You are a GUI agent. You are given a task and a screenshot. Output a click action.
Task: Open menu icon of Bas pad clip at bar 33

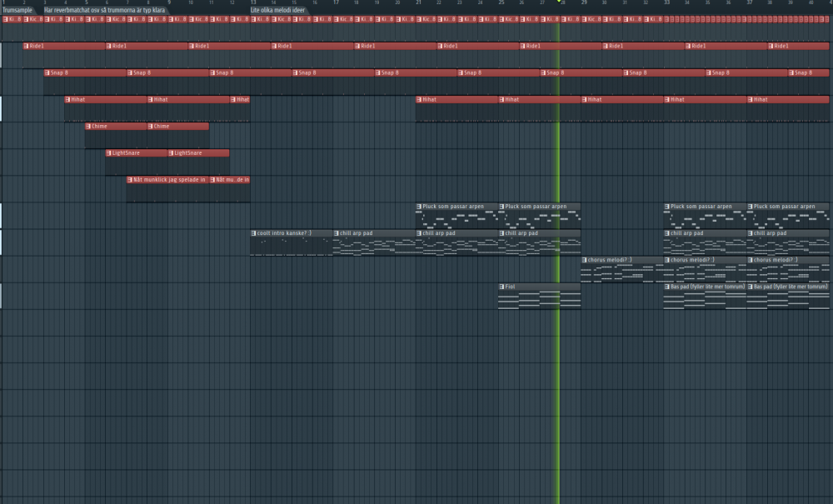[x=666, y=287]
